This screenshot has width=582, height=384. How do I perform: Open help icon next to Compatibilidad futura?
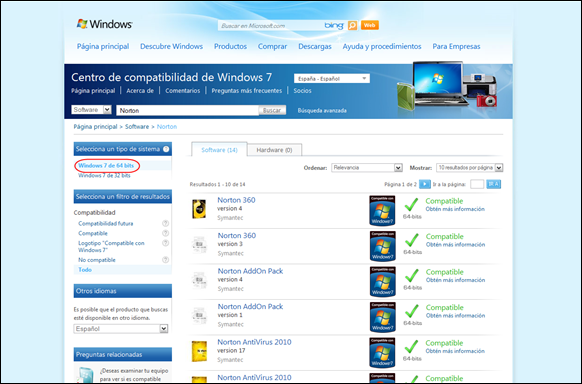point(166,223)
